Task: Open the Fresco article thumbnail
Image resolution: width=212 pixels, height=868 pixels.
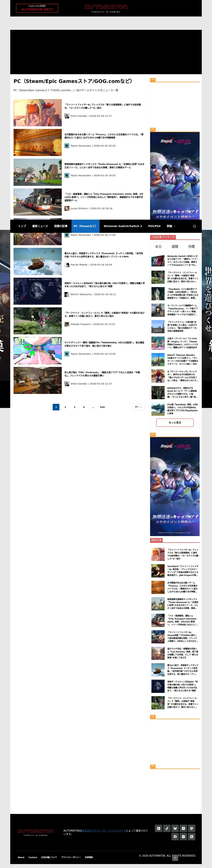Action: pos(37,142)
